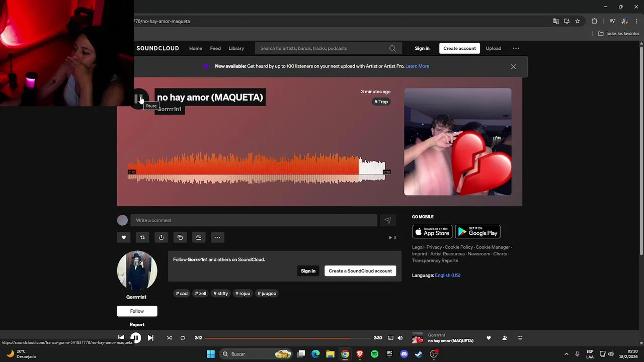Screen dimensions: 644x362
Task: Bookmark the page with the star icon
Action: pyautogui.click(x=578, y=21)
